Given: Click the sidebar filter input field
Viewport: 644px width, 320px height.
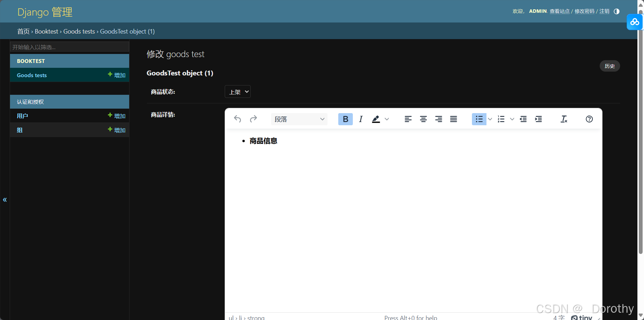Looking at the screenshot, I should coord(70,47).
